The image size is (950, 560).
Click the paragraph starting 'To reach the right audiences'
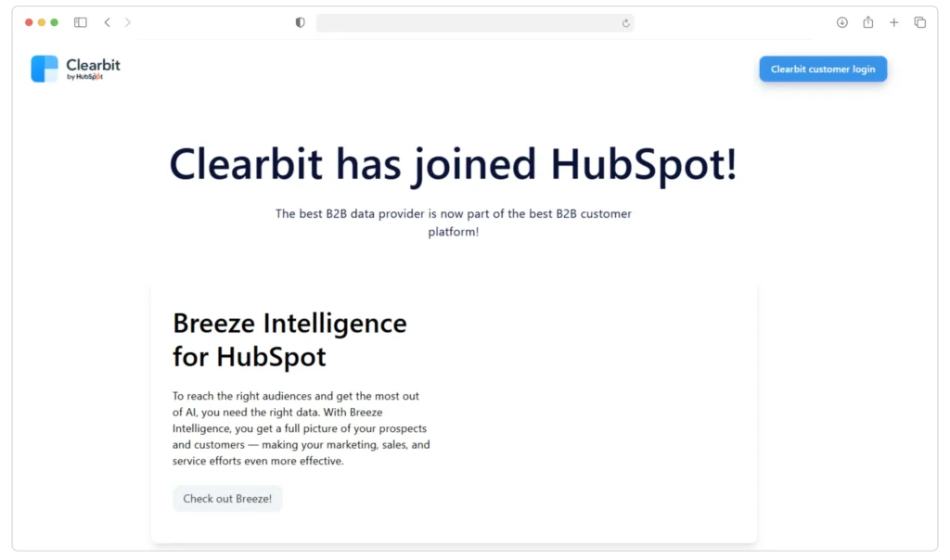302,428
